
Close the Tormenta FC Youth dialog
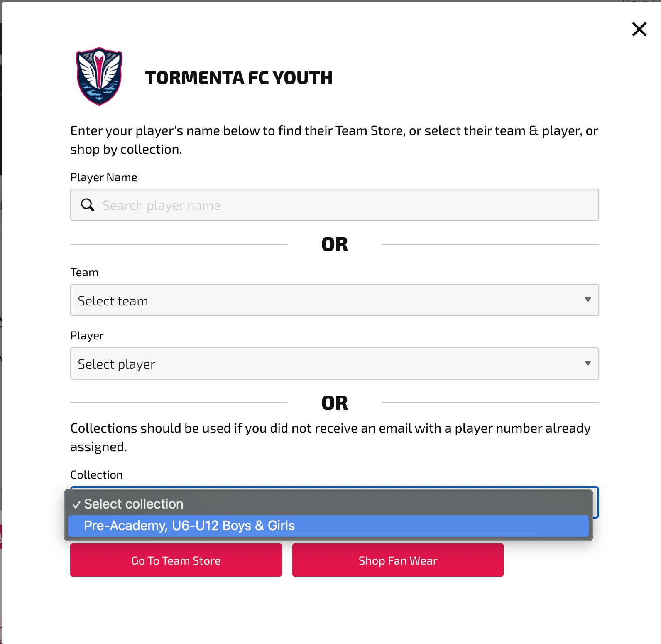click(x=639, y=29)
